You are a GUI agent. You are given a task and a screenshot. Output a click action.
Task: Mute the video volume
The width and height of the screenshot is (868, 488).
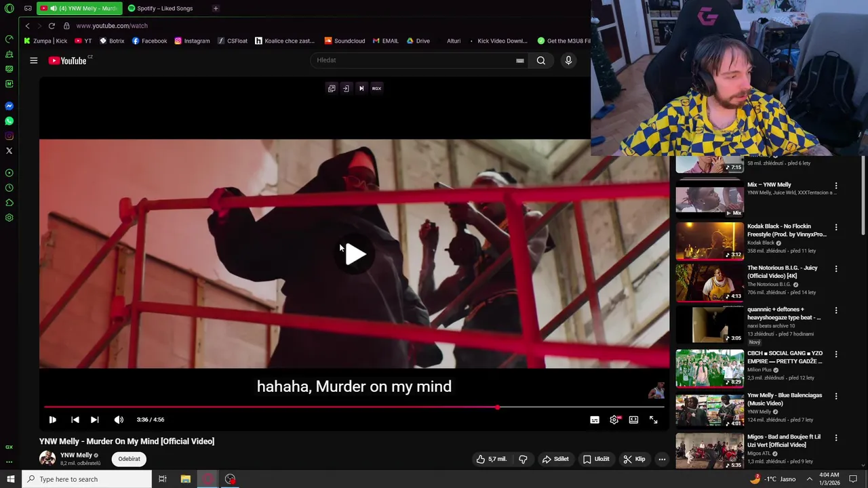(x=119, y=420)
